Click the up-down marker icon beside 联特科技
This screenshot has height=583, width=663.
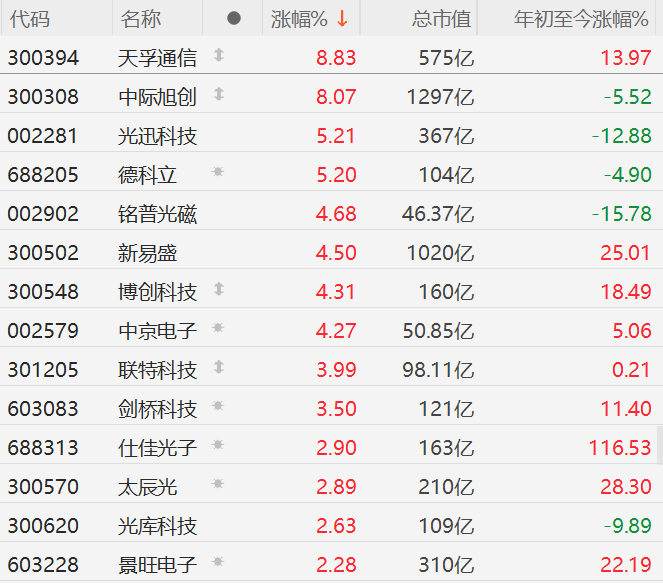coord(219,367)
